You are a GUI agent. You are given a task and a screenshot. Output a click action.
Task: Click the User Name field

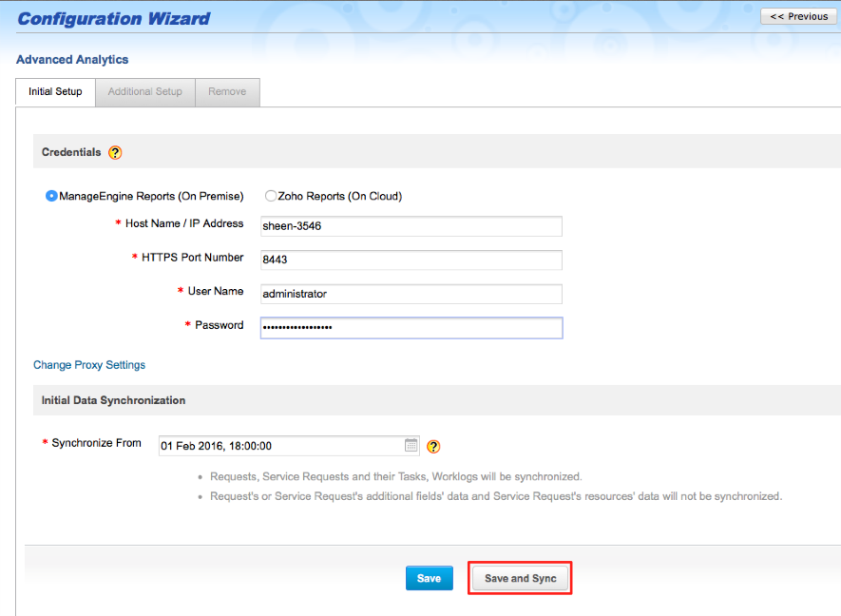pos(411,294)
